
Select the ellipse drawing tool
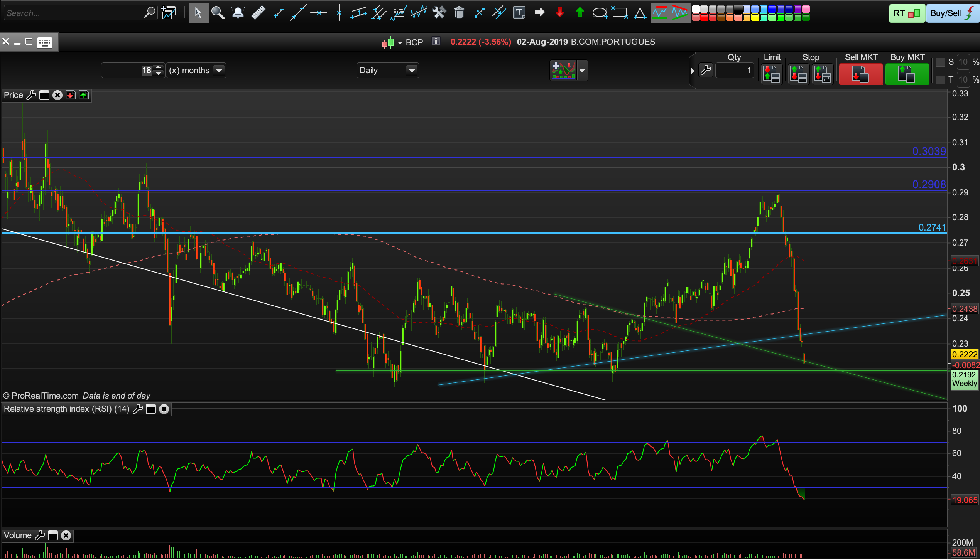(x=599, y=13)
